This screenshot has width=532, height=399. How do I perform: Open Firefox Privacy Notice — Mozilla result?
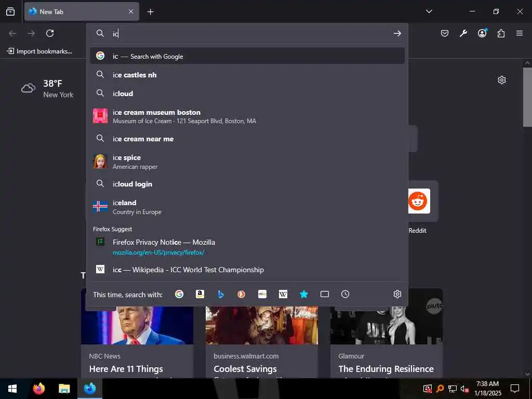point(247,247)
